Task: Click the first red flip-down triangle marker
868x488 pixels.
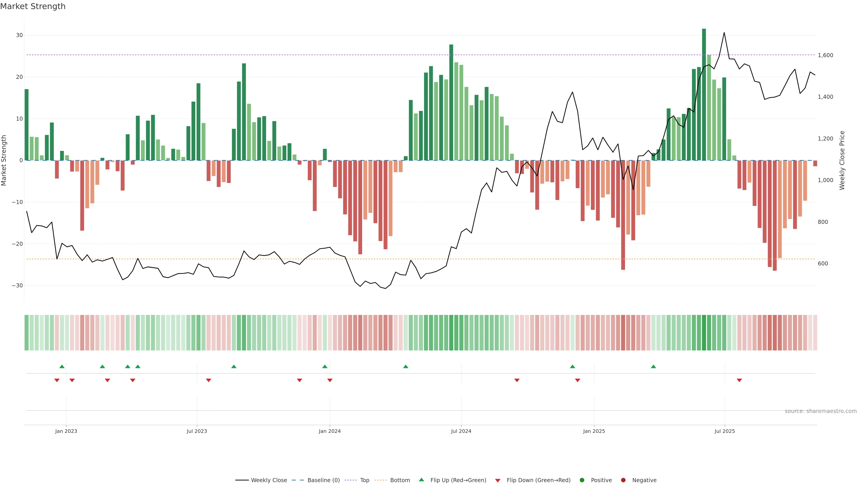Action: tap(57, 380)
